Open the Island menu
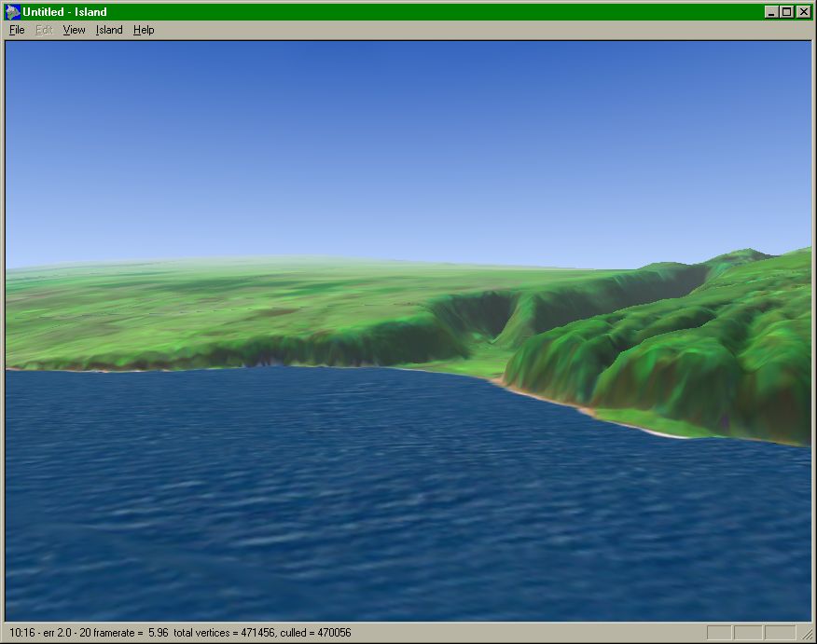This screenshot has height=644, width=817. pyautogui.click(x=109, y=30)
